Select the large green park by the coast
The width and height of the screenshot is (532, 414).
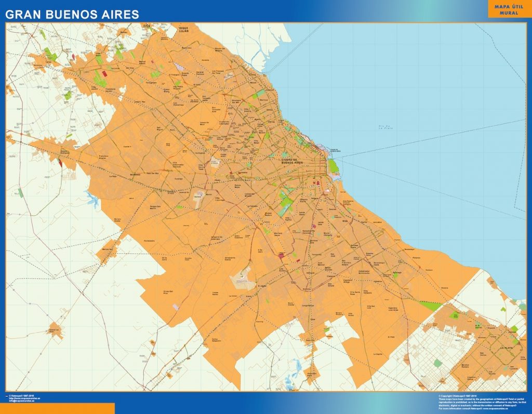(332, 166)
